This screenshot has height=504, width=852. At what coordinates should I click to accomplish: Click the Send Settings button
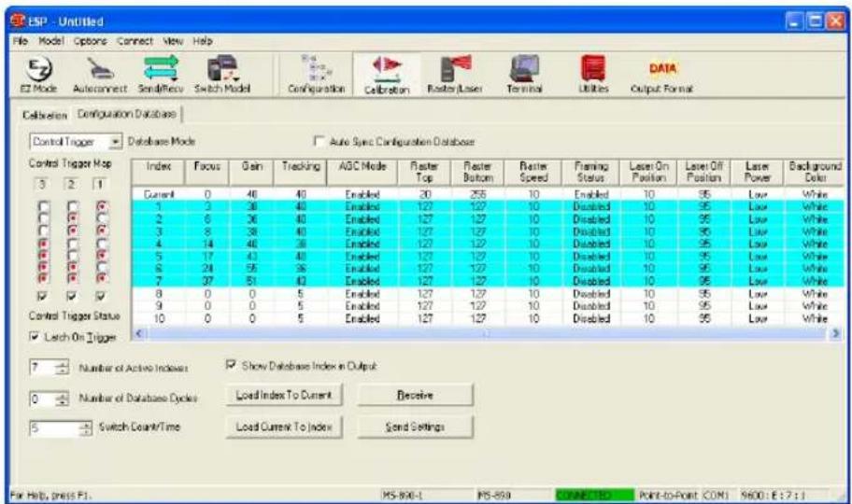tap(415, 427)
